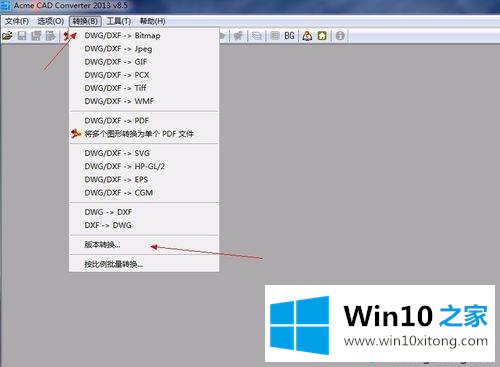
Task: Choose DWG/DXF -> CGM conversion
Action: pos(144,193)
